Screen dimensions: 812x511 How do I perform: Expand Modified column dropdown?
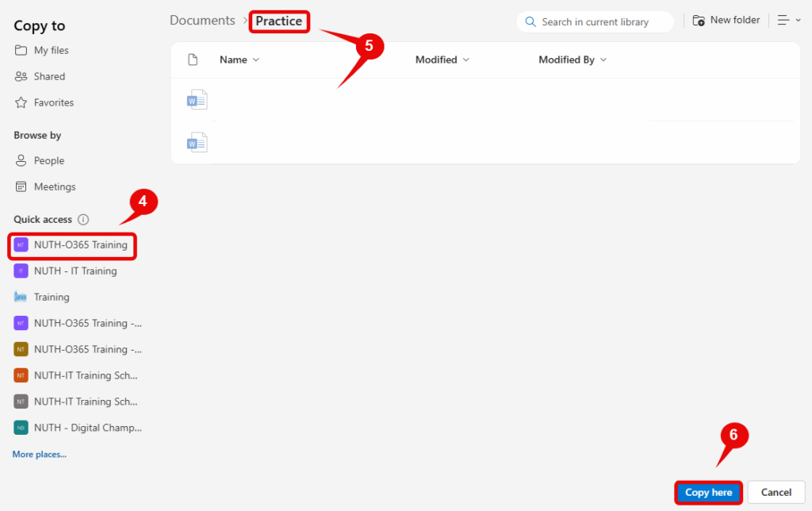tap(442, 60)
